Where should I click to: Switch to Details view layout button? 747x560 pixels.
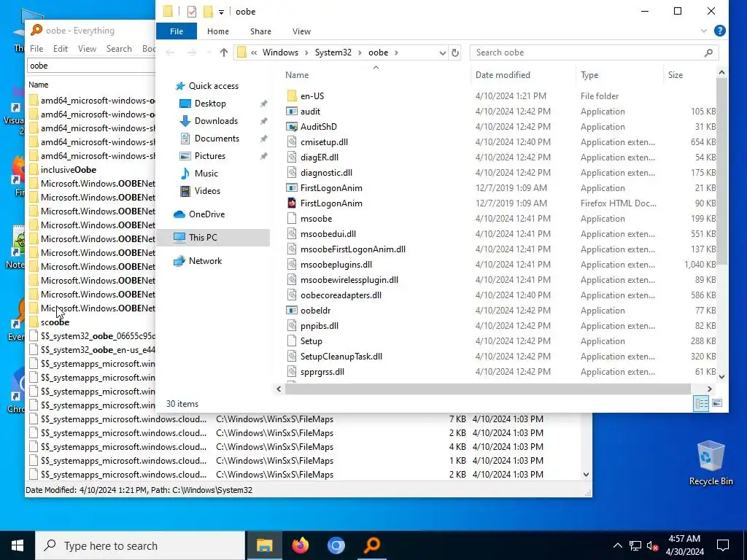tap(701, 404)
